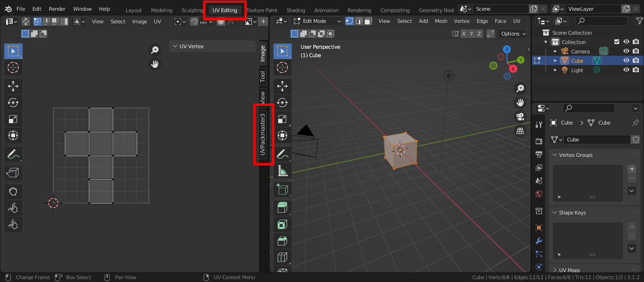Screen dimensions: 644x282
Task: Collapse the UV Vertex panel
Action: (x=175, y=46)
